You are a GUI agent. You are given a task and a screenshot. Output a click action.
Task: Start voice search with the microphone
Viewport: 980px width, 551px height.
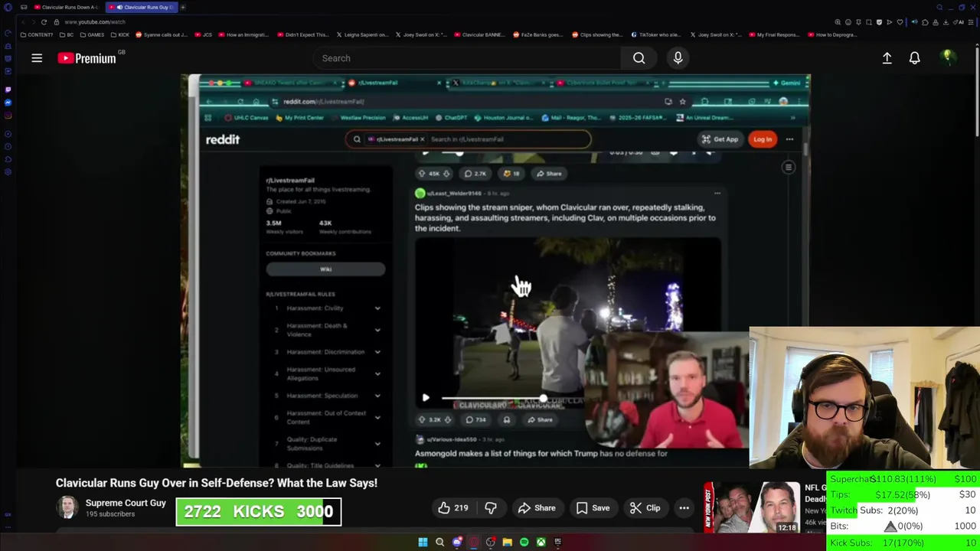point(678,58)
